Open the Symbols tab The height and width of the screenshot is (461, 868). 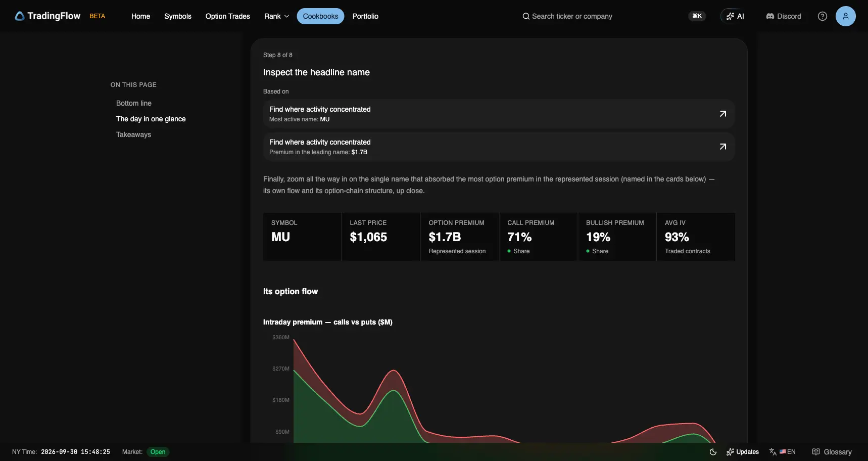point(178,16)
